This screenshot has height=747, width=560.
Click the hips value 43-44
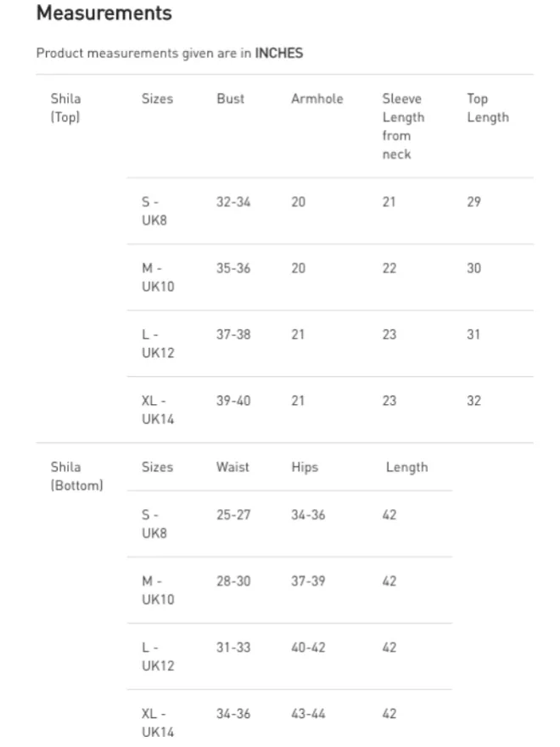coord(308,714)
